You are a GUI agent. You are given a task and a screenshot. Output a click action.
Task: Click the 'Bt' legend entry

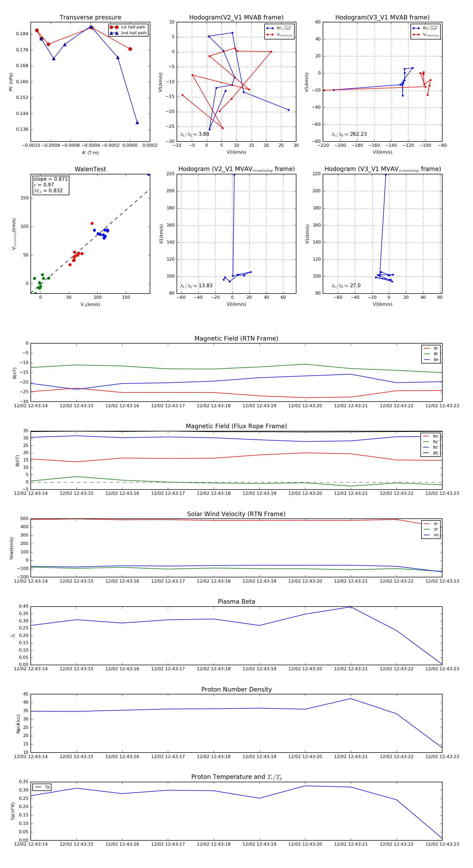431,354
